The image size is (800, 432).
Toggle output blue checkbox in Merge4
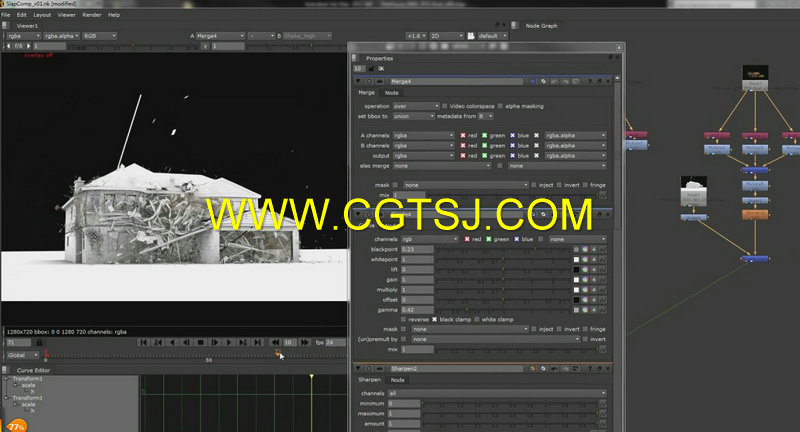[x=512, y=156]
